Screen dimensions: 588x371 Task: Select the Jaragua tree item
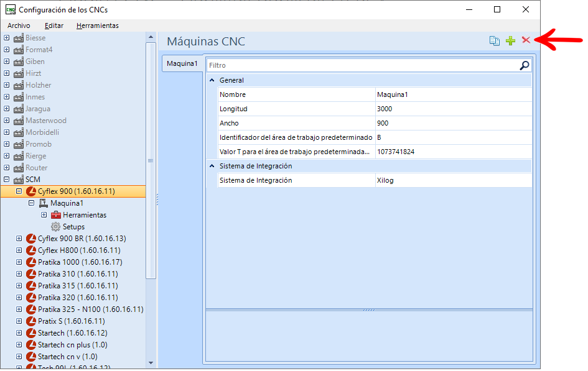[38, 109]
